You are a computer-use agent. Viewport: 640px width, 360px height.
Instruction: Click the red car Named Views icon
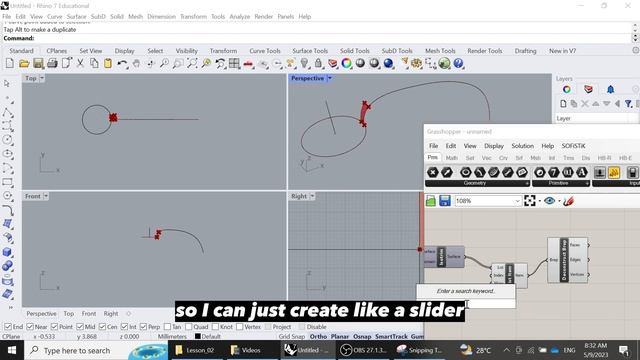coord(248,64)
